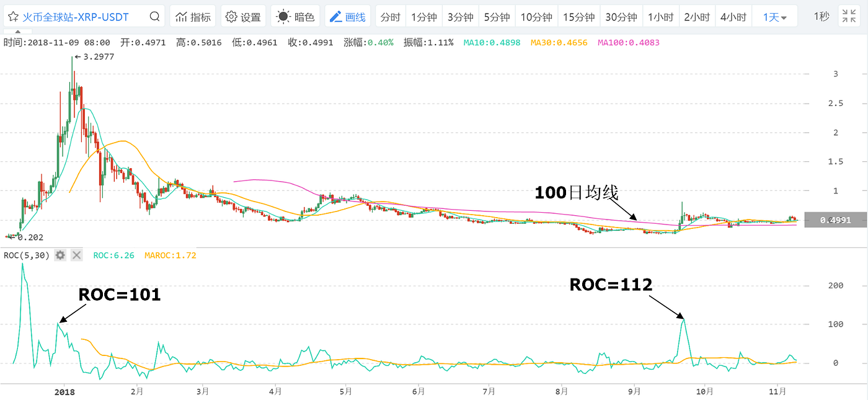The height and width of the screenshot is (400, 868).
Task: Click the ROC:6.26 legend value
Action: pyautogui.click(x=114, y=255)
